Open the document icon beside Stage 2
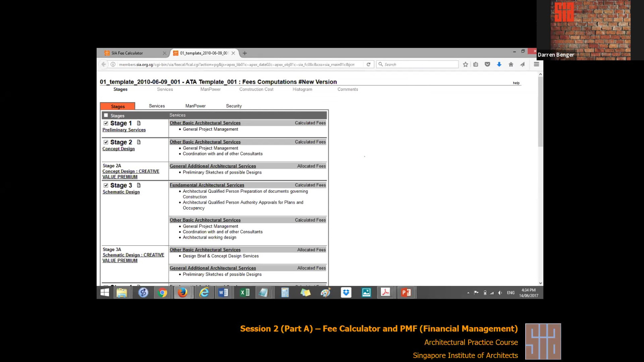The width and height of the screenshot is (644, 362). click(139, 142)
